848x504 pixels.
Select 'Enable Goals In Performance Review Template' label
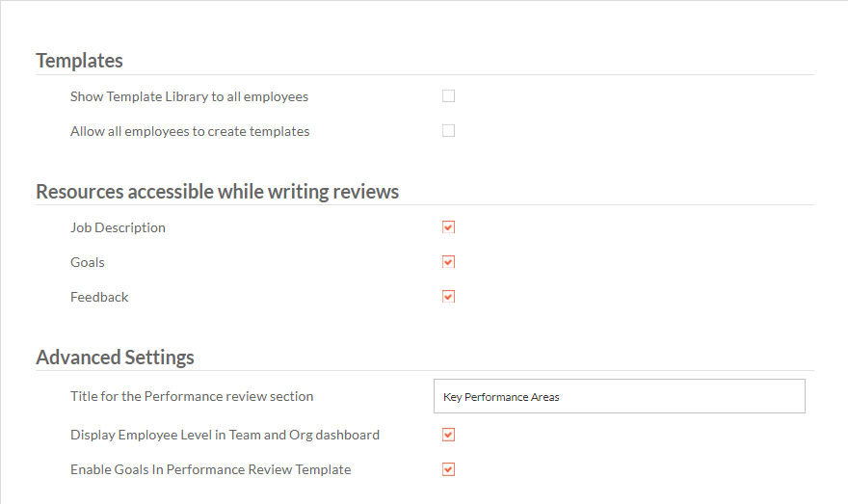[211, 469]
